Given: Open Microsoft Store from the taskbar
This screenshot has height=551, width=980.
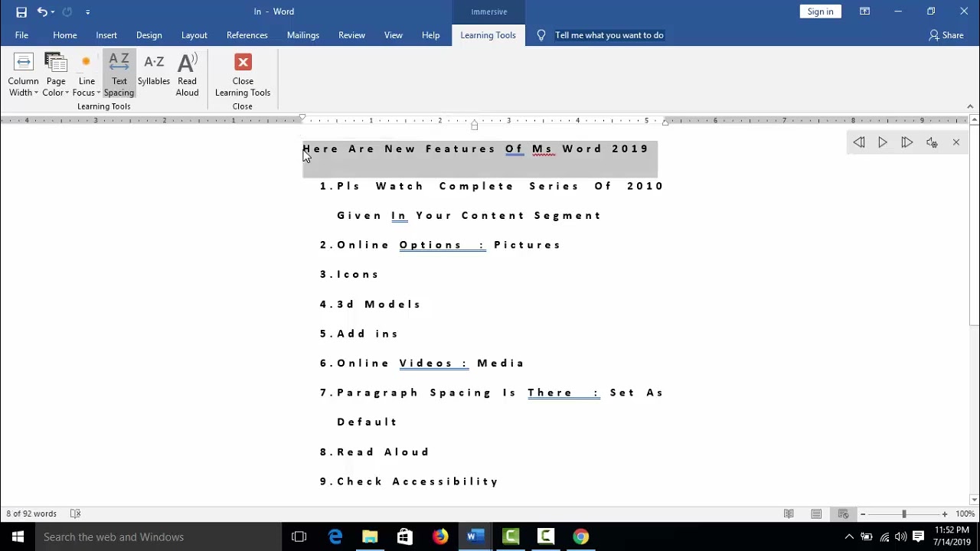Looking at the screenshot, I should coord(405,536).
